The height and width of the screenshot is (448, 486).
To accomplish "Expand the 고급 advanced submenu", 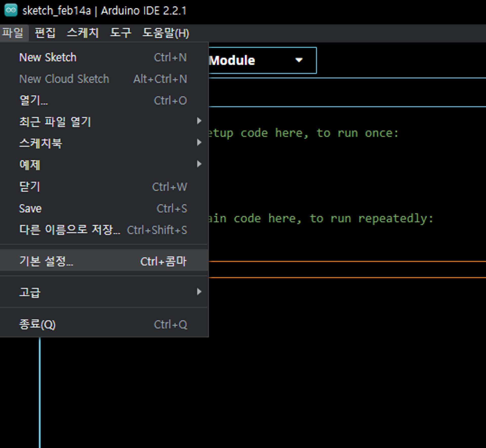I will click(x=30, y=292).
